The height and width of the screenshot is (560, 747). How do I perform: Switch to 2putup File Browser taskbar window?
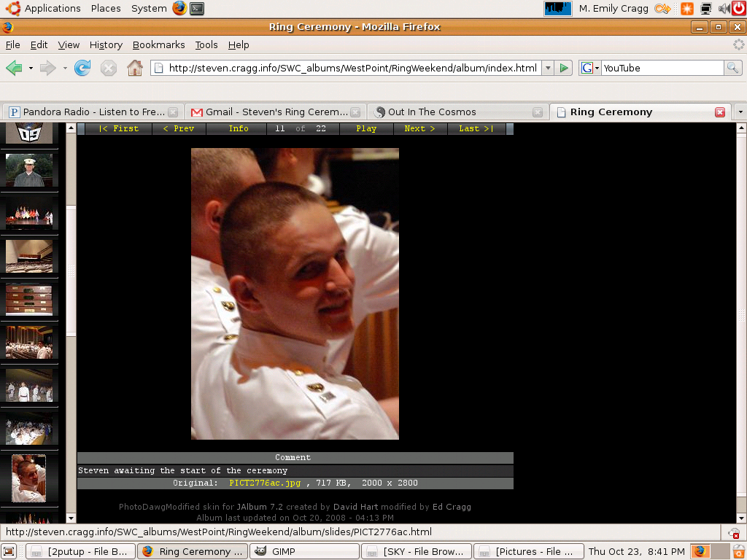[80, 551]
